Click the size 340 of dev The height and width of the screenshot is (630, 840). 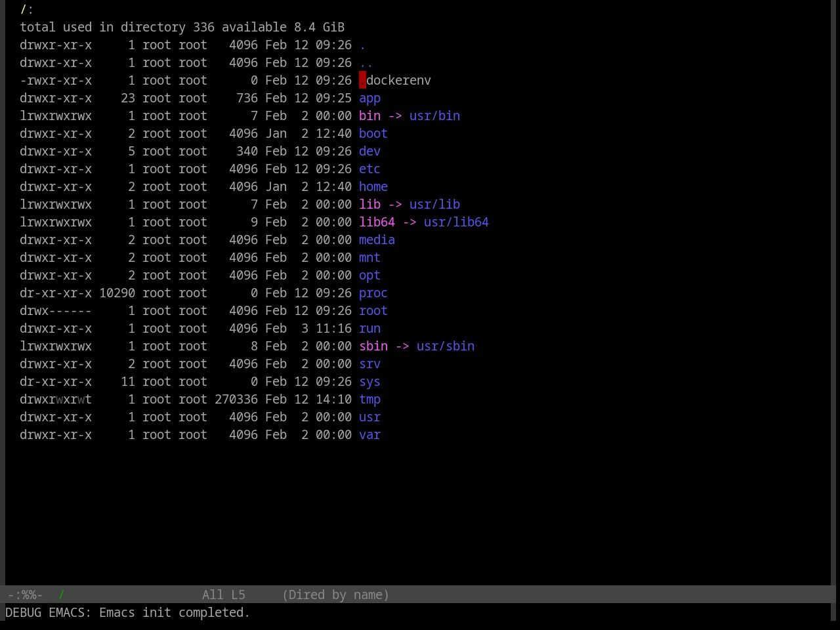click(247, 151)
